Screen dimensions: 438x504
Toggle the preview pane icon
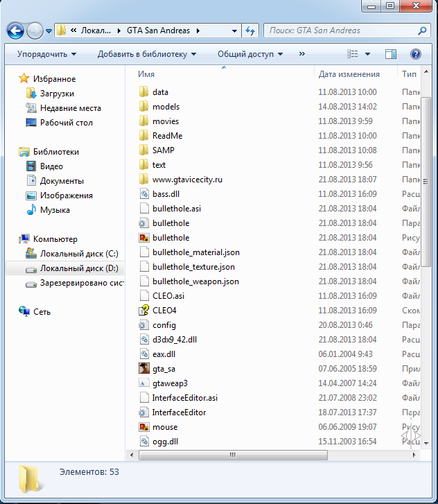pos(390,54)
